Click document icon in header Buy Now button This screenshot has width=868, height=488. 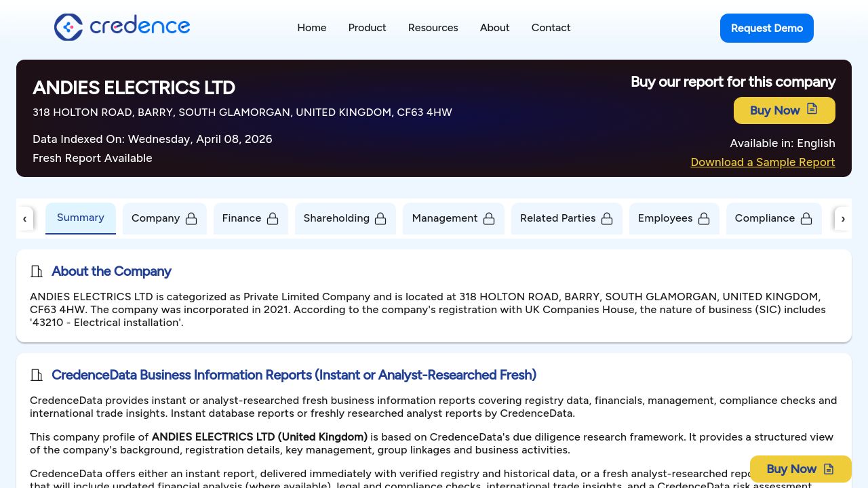(812, 109)
